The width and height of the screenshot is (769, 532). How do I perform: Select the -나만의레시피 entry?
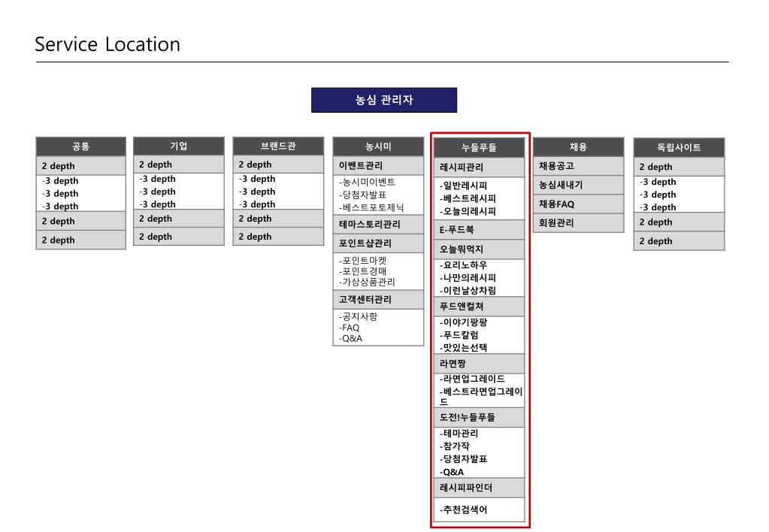point(468,278)
